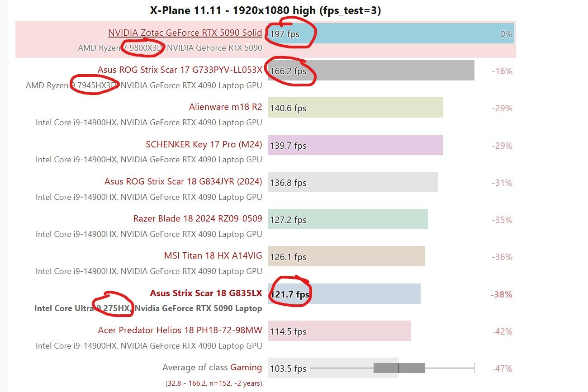Click the -31% difference value
The height and width of the screenshot is (392, 588).
point(502,183)
